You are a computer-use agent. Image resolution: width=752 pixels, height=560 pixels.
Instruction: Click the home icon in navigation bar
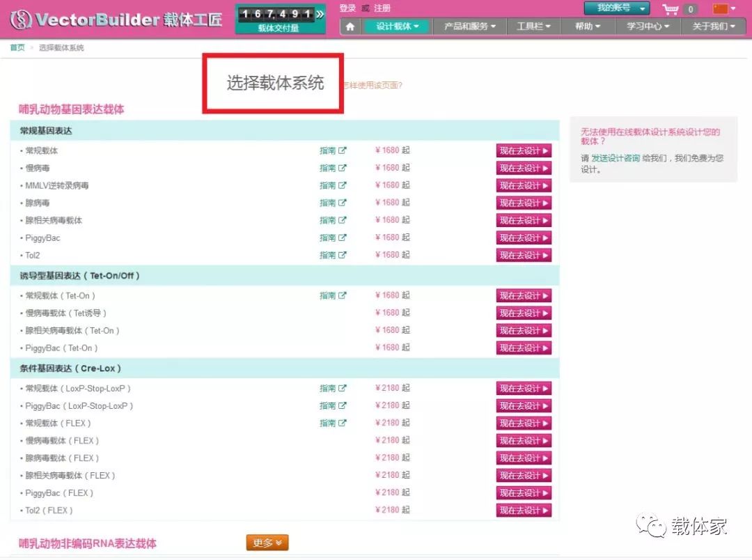(350, 26)
